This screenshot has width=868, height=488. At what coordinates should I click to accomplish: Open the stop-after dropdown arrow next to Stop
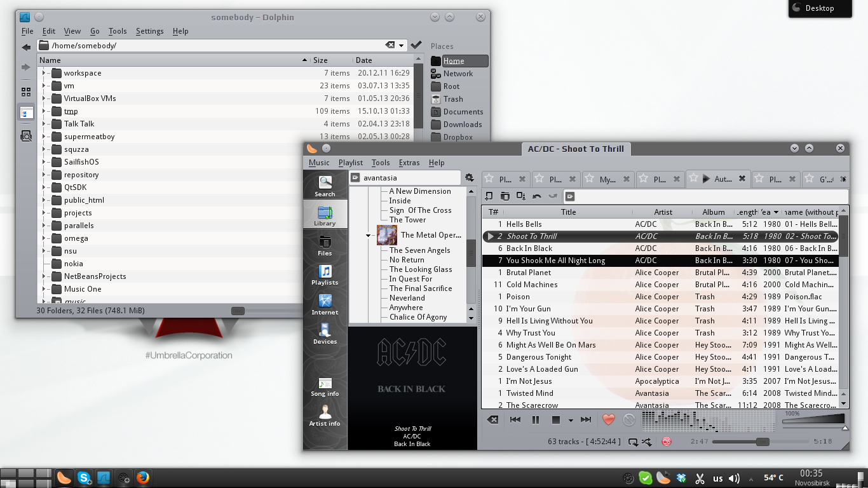pyautogui.click(x=571, y=420)
